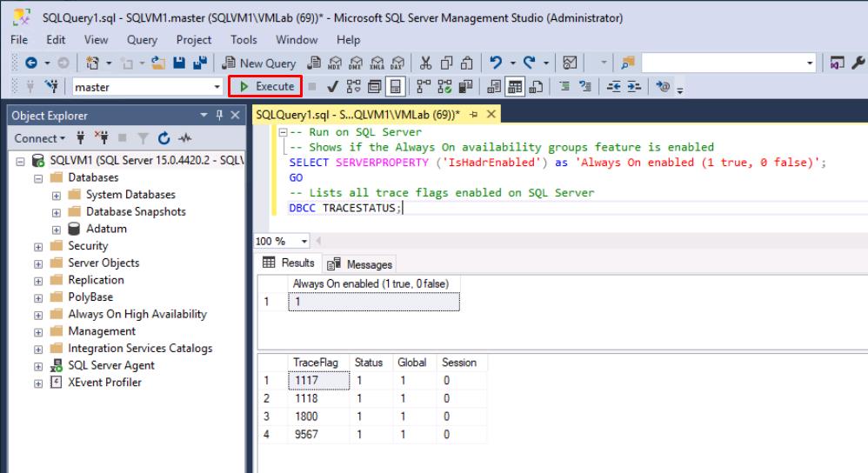
Task: Toggle Include Actual Execution Plan
Action: [424, 87]
